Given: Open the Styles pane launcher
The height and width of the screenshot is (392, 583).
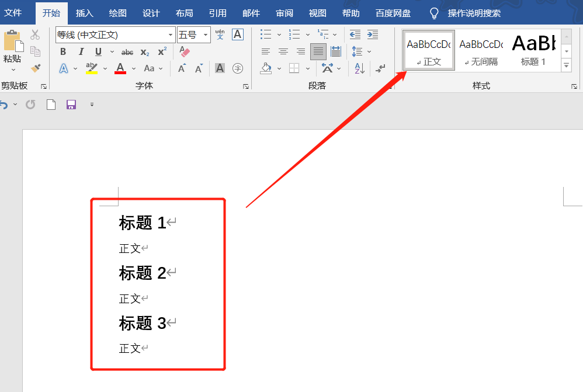Looking at the screenshot, I should coord(574,86).
